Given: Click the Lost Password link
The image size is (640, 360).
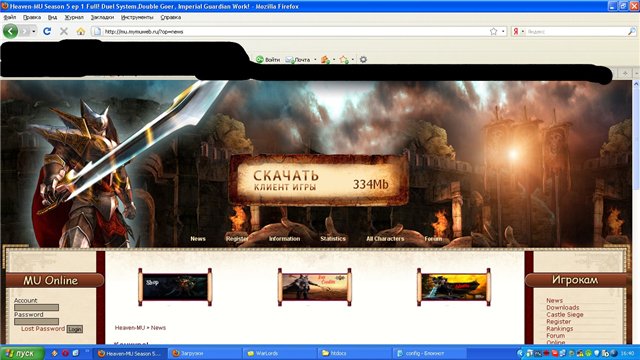Looking at the screenshot, I should [x=43, y=329].
